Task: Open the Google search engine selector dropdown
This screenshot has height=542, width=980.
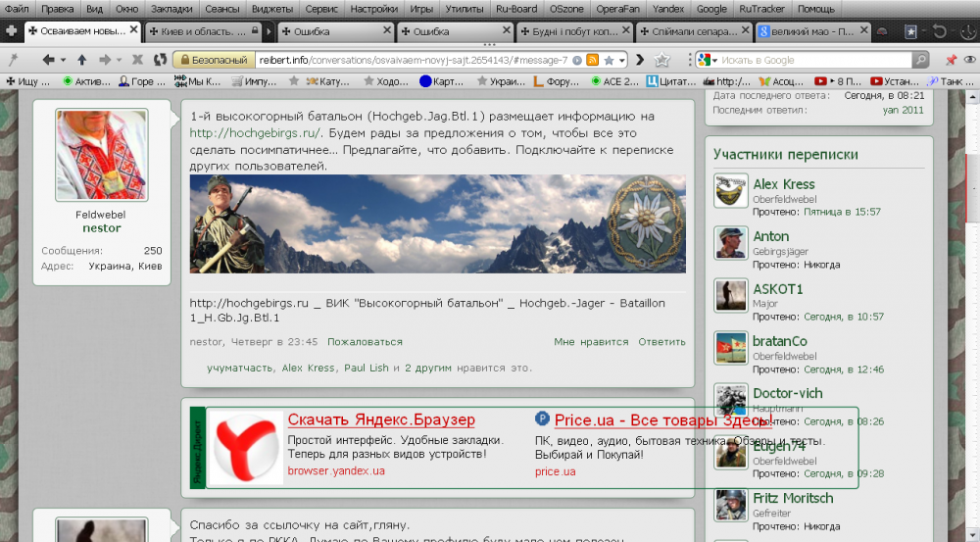Action: click(708, 60)
